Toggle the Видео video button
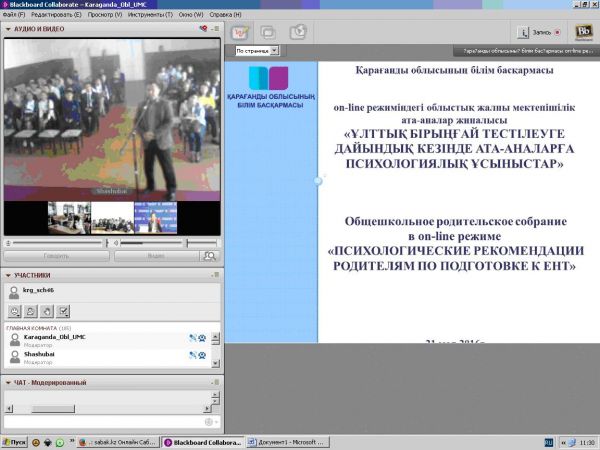This screenshot has height=450, width=600. [156, 256]
